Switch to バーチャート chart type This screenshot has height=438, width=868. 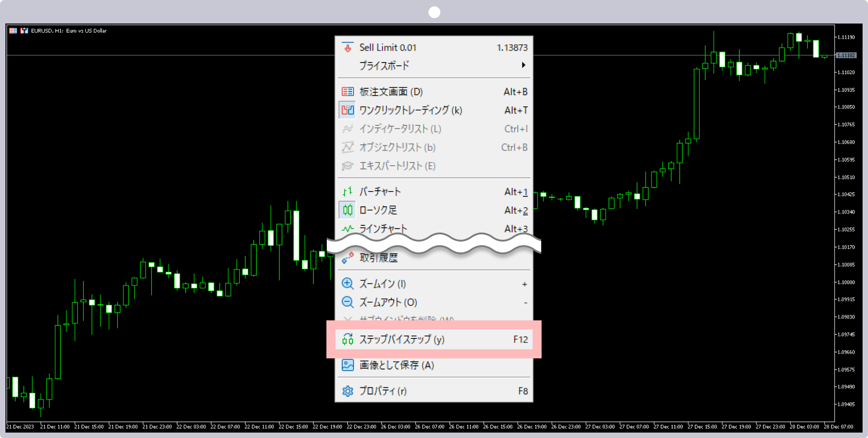coord(434,192)
